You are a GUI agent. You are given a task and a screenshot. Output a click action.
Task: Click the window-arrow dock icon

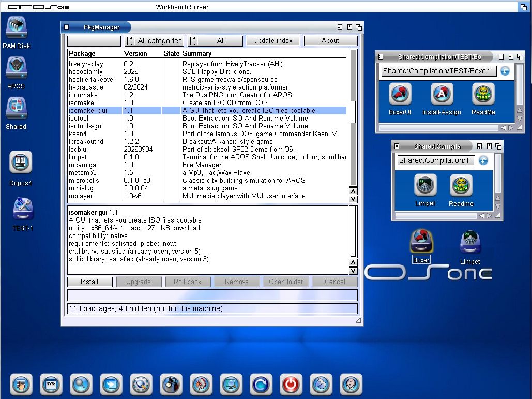(x=111, y=385)
